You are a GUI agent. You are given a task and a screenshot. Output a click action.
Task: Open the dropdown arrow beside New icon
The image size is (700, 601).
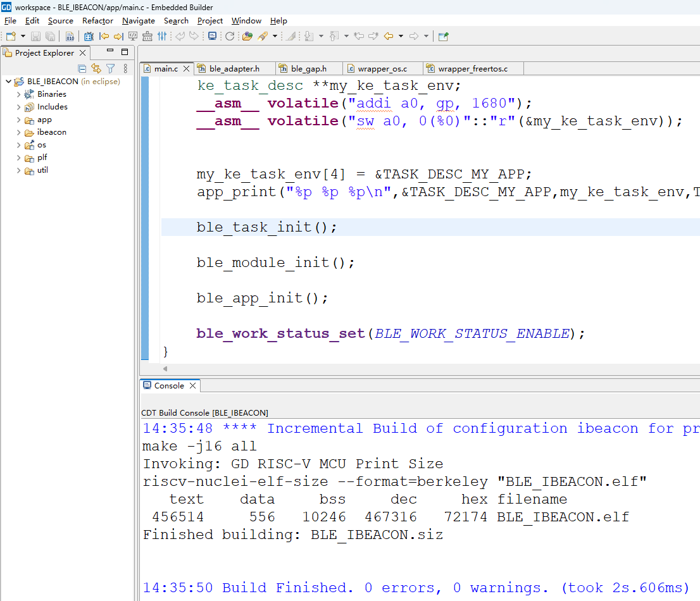[x=23, y=36]
